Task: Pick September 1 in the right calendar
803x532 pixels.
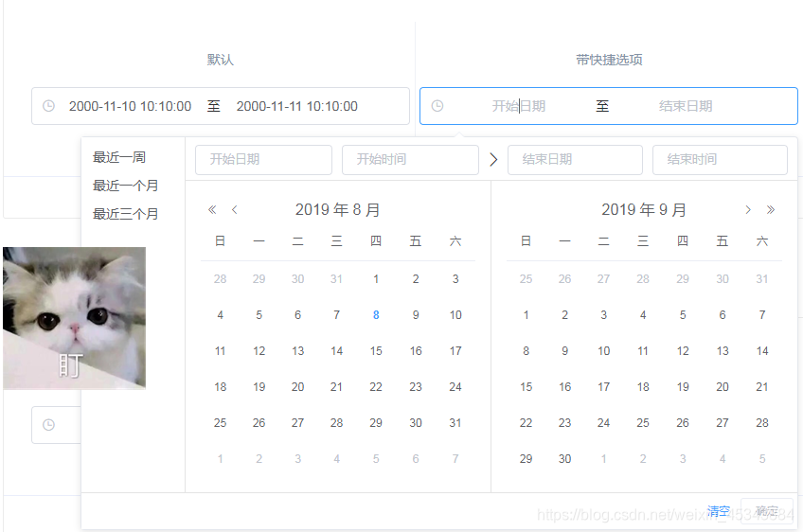Action: pos(526,315)
